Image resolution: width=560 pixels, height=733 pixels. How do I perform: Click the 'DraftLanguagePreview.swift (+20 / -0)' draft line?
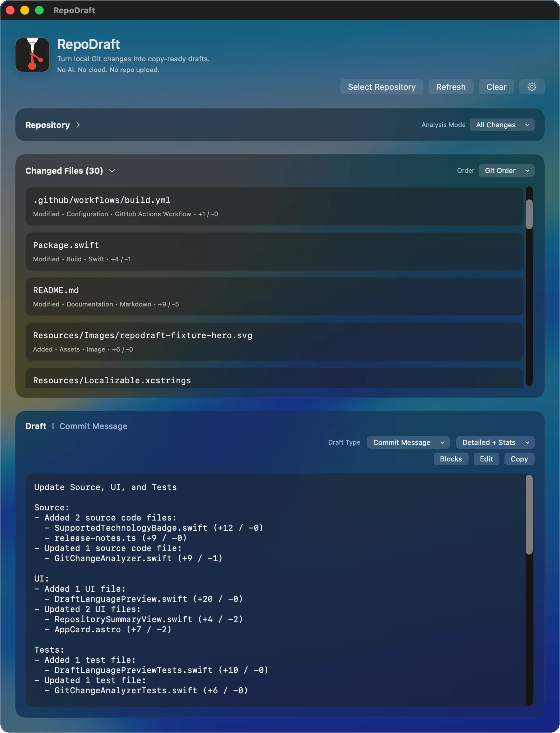pyautogui.click(x=149, y=599)
